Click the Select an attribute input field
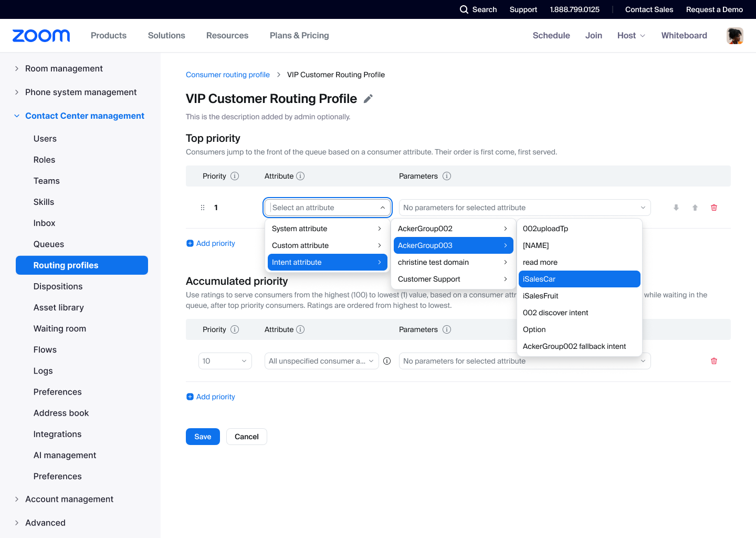This screenshot has width=756, height=538. point(323,208)
